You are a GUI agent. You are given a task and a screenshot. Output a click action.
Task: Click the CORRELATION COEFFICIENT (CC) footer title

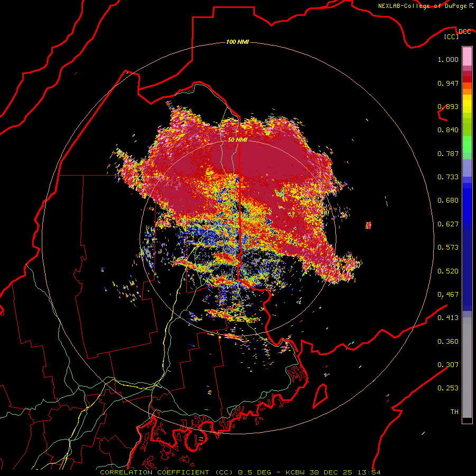[x=167, y=472]
